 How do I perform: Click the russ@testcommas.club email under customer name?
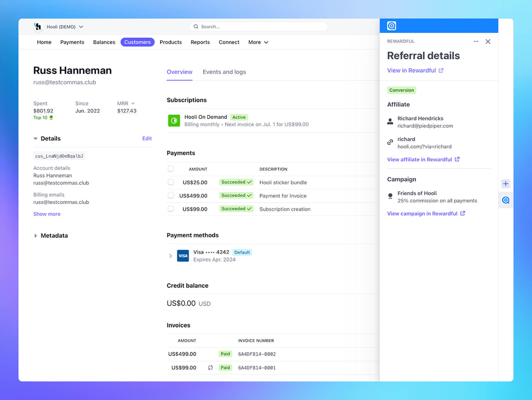point(65,82)
